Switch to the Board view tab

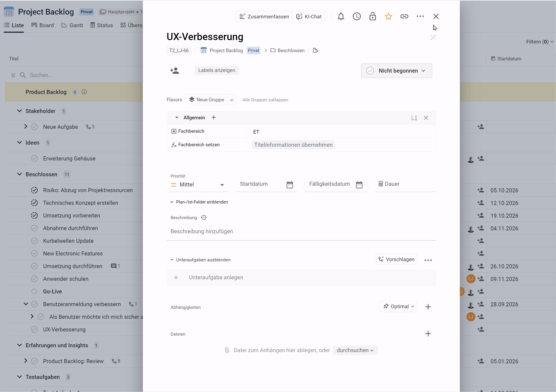pyautogui.click(x=43, y=25)
